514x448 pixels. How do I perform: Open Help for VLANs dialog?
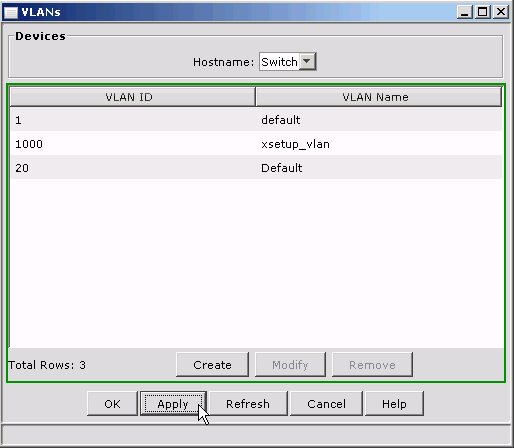(x=394, y=404)
